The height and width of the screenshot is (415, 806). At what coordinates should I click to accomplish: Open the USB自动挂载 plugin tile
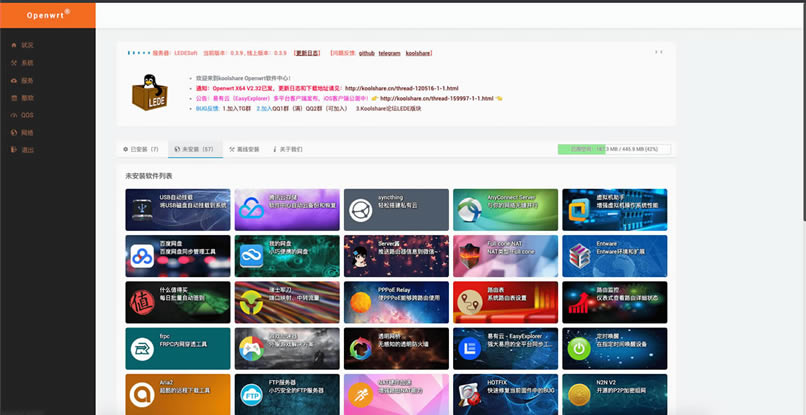tap(178, 209)
